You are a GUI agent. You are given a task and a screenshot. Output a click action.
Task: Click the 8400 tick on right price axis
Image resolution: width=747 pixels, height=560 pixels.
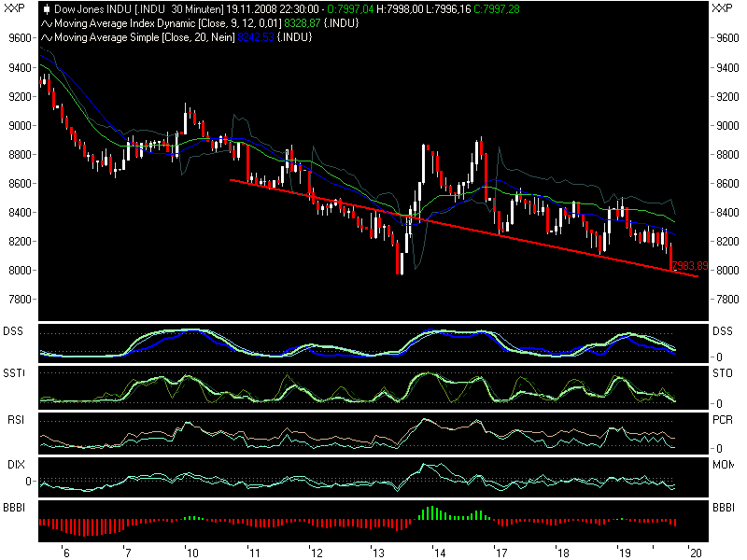[727, 213]
